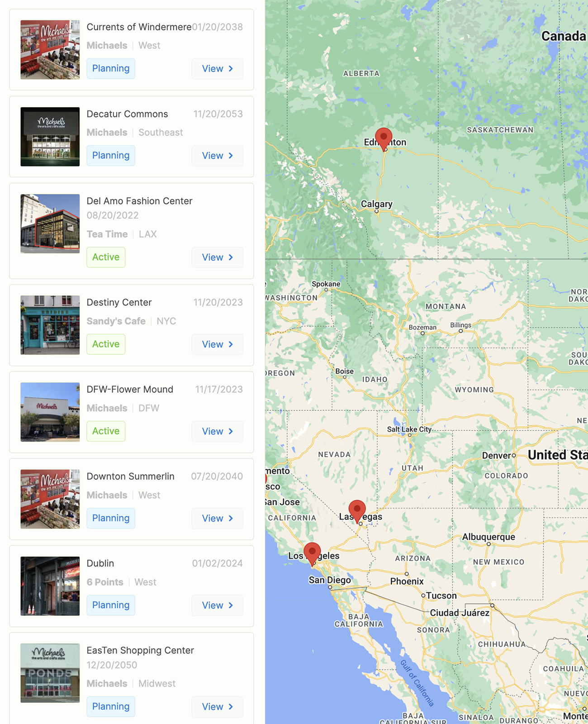Click the Midwest region label
This screenshot has height=724, width=588.
[157, 684]
